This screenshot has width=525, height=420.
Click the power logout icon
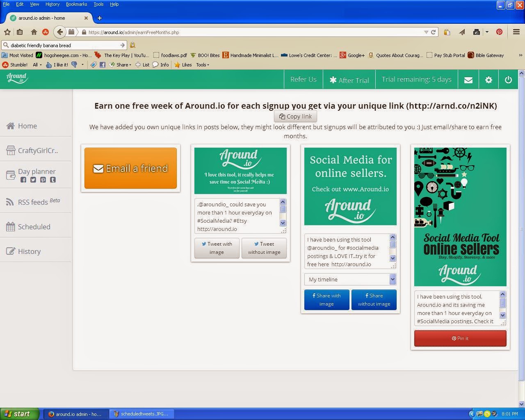[x=508, y=80]
